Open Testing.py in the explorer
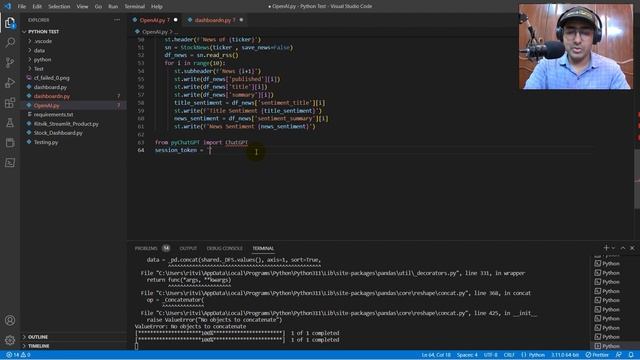This screenshot has height=360, width=640. click(x=46, y=142)
